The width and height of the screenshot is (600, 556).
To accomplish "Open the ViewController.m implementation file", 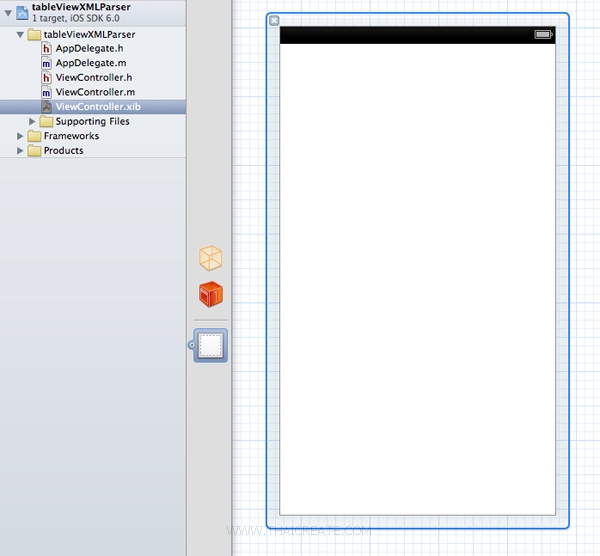I will coord(93,92).
